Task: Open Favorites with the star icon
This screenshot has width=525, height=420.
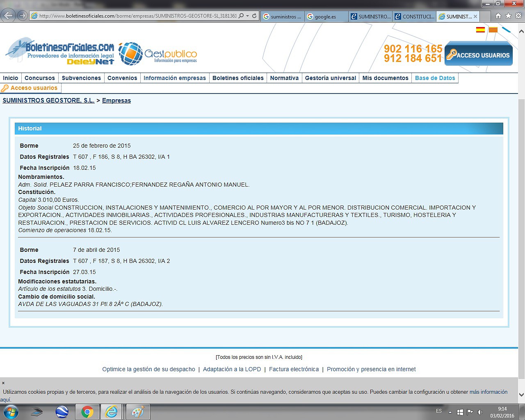Action: tap(508, 16)
